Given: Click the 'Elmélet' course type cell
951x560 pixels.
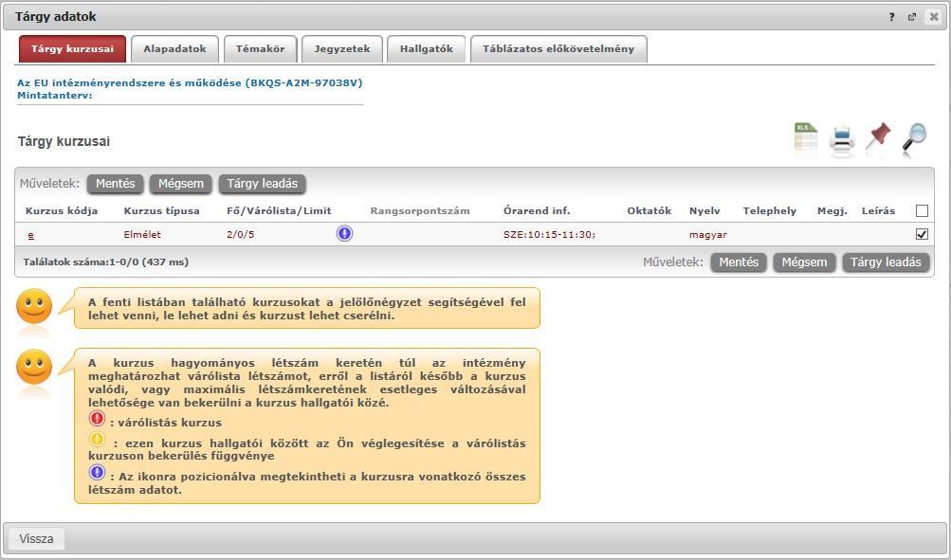Looking at the screenshot, I should coord(142,235).
